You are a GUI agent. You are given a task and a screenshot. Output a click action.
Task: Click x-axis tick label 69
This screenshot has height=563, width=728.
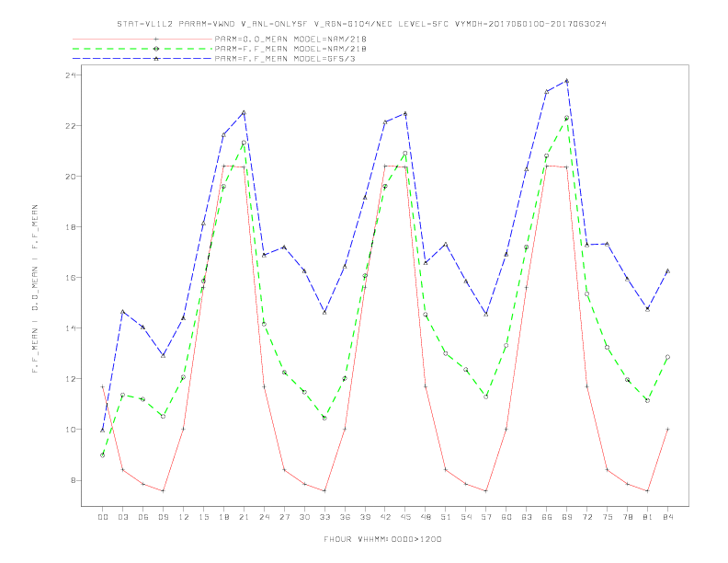[567, 517]
